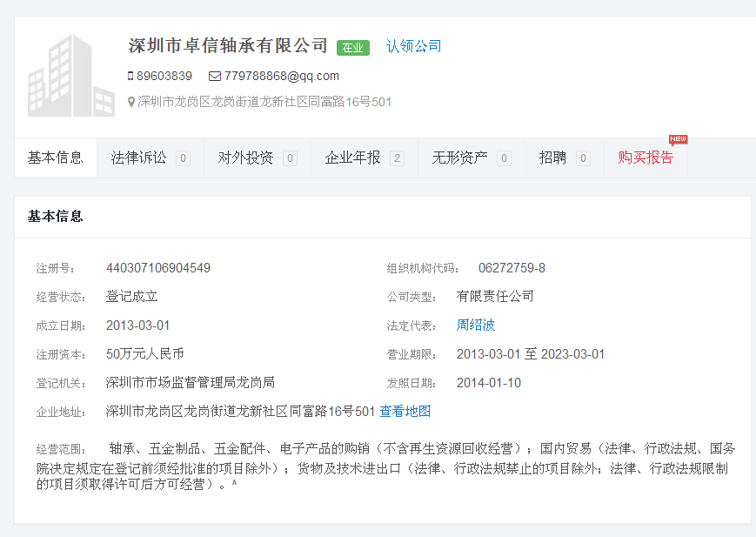Click the phone icon beside 89603839
Image resolution: width=756 pixels, height=537 pixels.
pyautogui.click(x=130, y=76)
